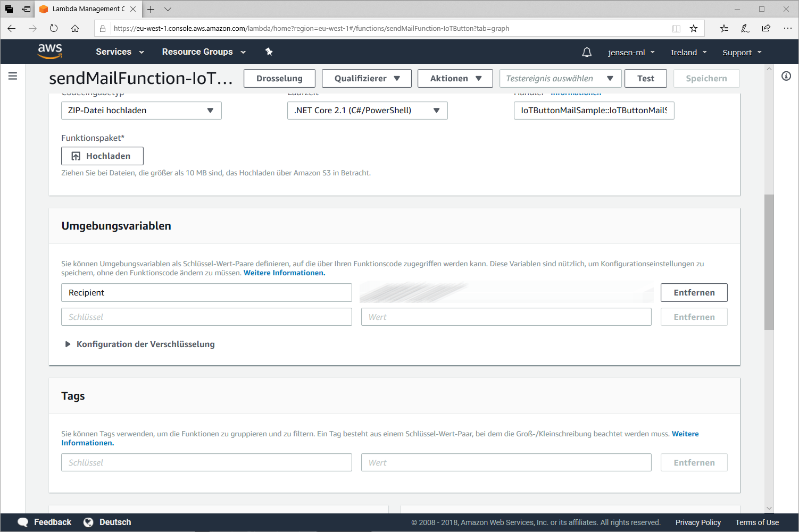This screenshot has width=799, height=532.
Task: Add page to favorites star icon
Action: pyautogui.click(x=694, y=28)
